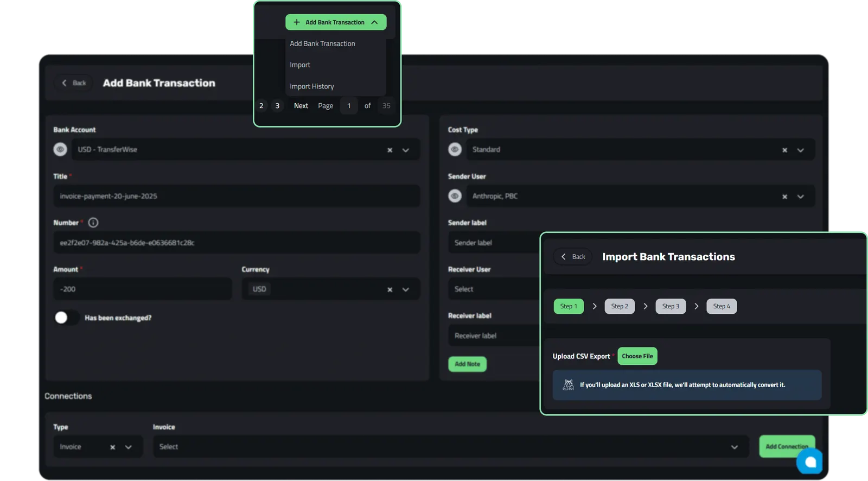Click the Sender label input

(494, 243)
